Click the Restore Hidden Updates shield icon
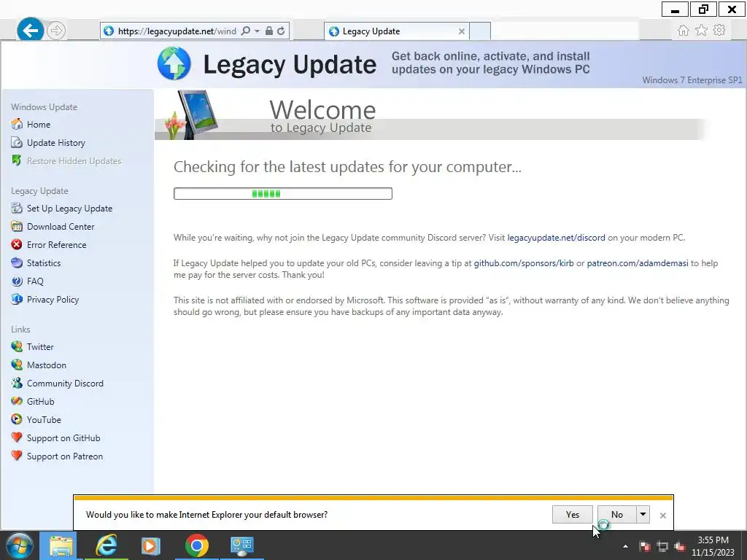747x560 pixels. pyautogui.click(x=17, y=160)
